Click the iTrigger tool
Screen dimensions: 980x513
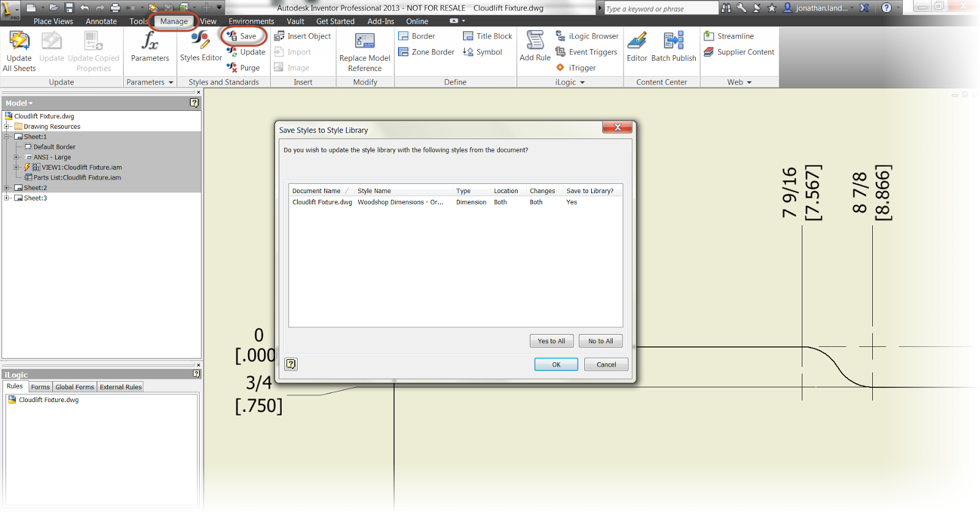point(576,68)
